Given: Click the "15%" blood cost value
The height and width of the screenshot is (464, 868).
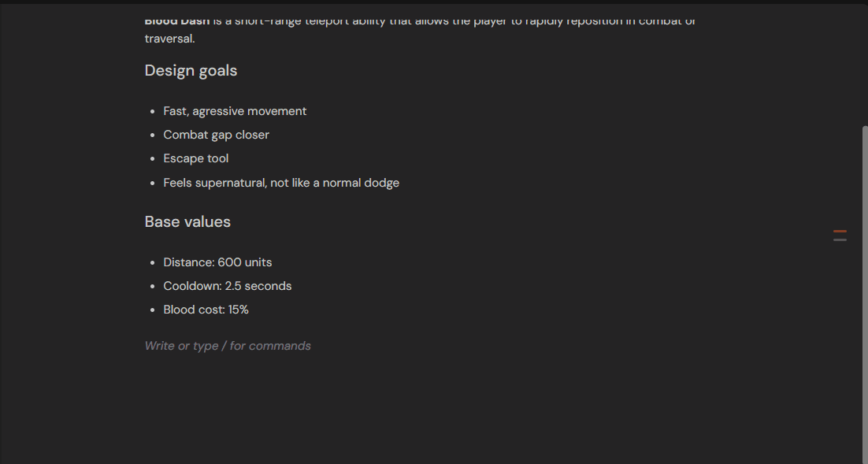Looking at the screenshot, I should (239, 310).
